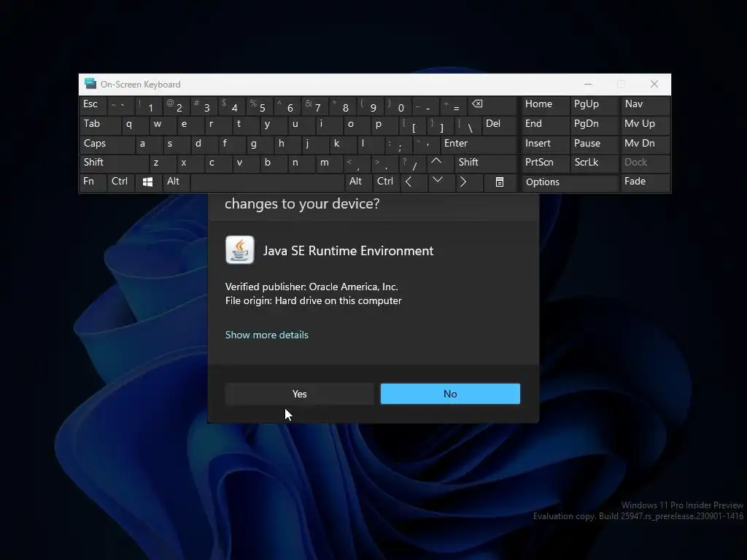
Task: Toggle the left Shift key
Action: point(115,163)
